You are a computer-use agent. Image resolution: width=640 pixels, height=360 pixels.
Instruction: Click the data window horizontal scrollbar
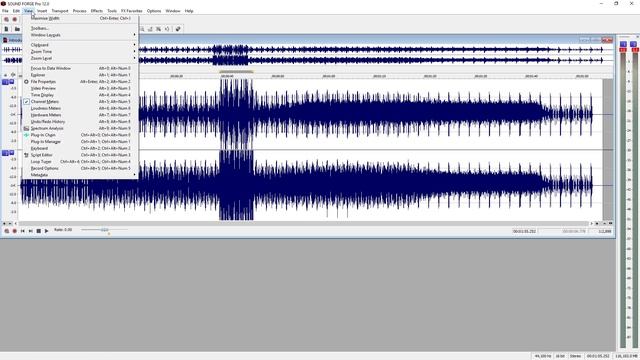(303, 224)
